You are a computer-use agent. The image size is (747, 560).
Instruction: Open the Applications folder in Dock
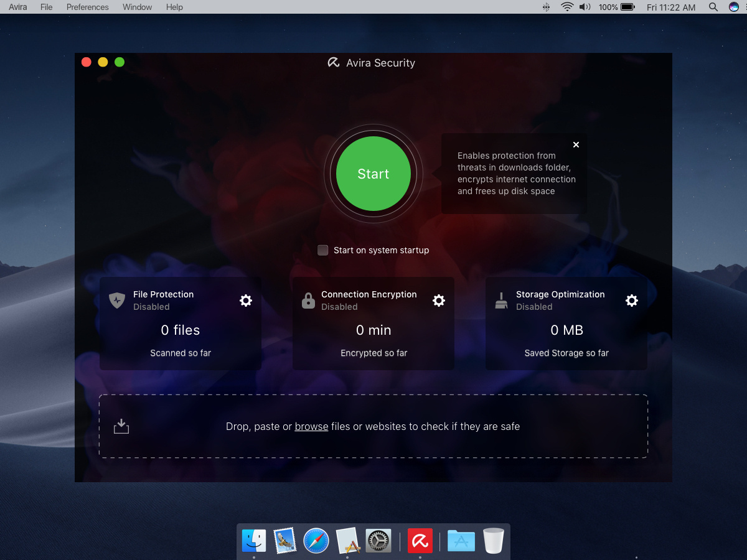pos(461,541)
